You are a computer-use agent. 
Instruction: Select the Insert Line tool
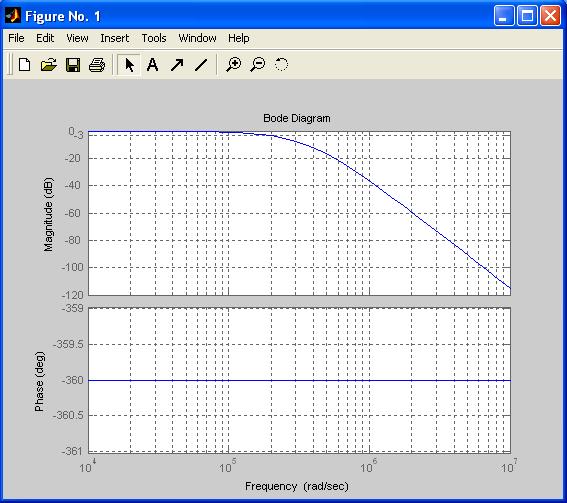[x=201, y=65]
